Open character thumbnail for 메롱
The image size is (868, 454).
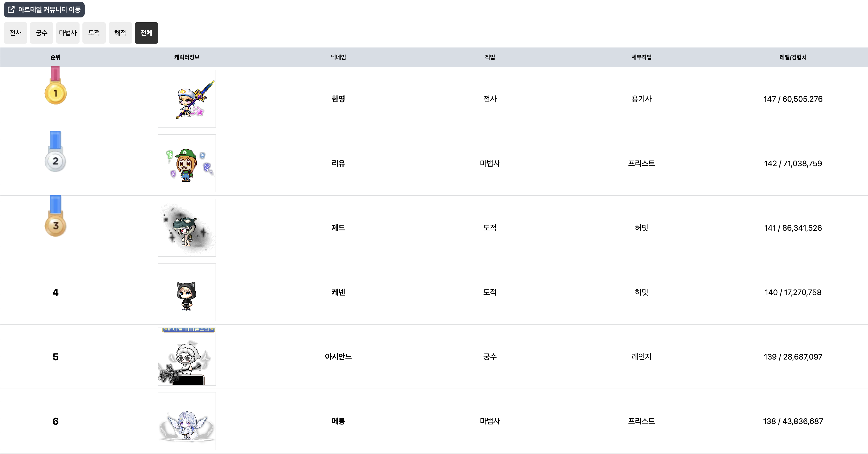click(187, 421)
